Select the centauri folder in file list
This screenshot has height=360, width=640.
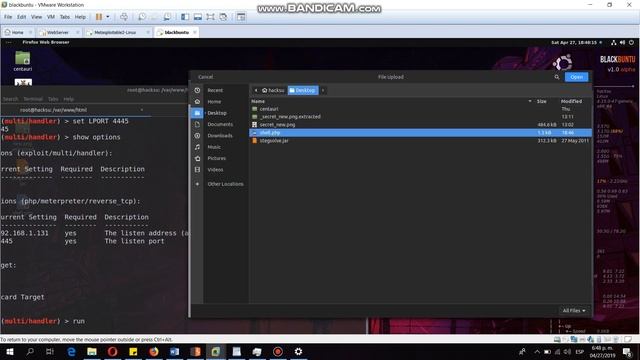[420, 109]
